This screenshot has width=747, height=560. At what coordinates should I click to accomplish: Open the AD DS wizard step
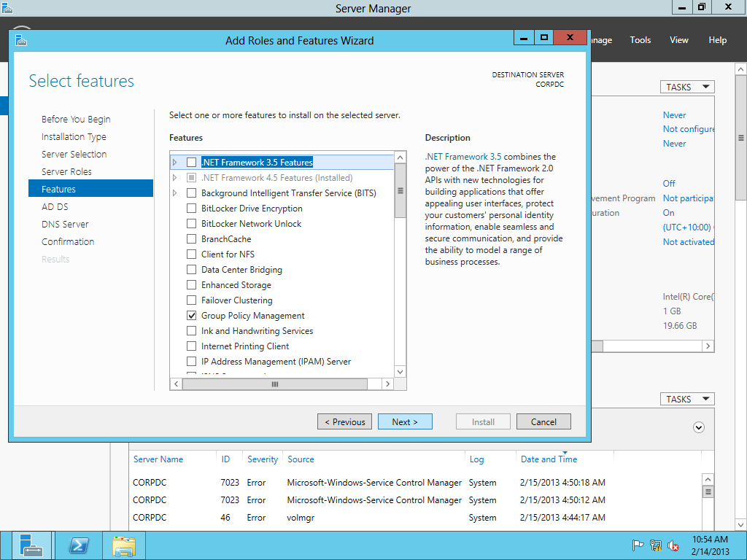[55, 206]
